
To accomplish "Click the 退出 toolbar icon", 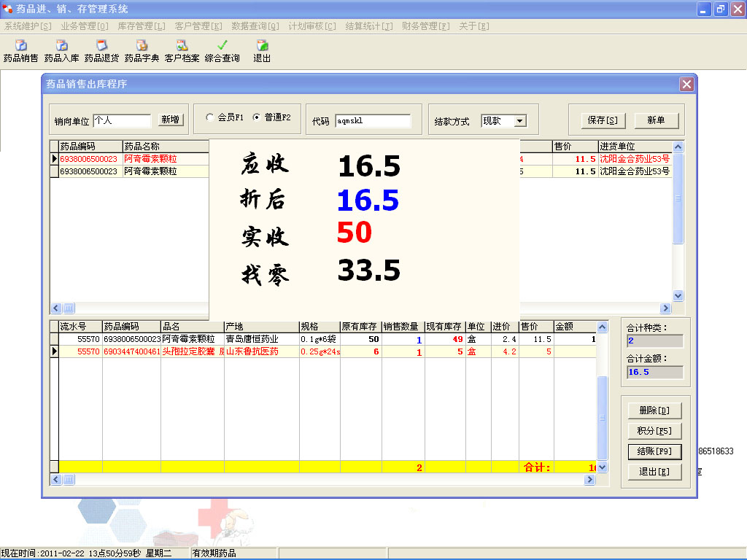I will (262, 50).
